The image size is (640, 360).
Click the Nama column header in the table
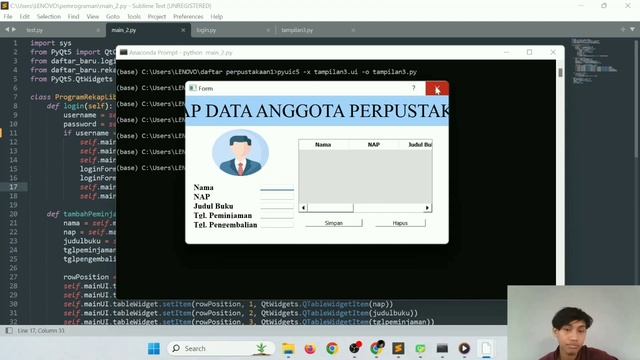click(323, 144)
